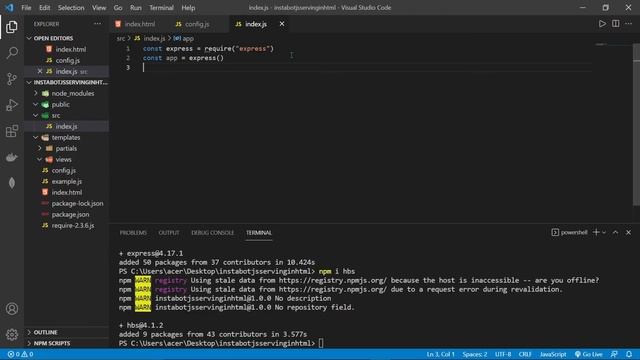
Task: Change the CRLF end of line sequence
Action: 525,354
